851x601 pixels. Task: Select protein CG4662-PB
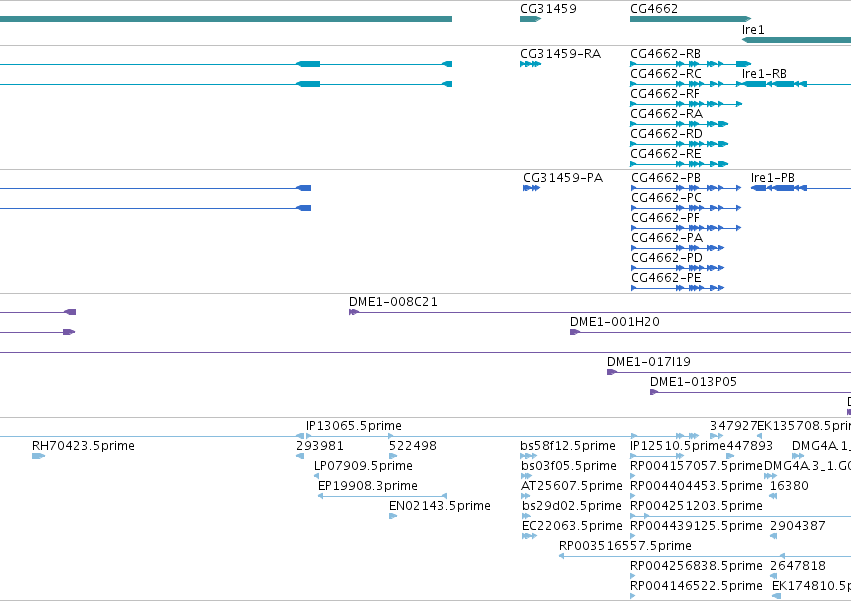666,178
